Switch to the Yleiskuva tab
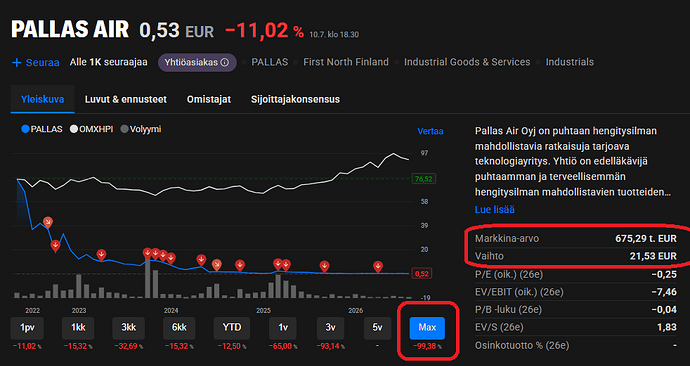Viewport: 690px width, 366px height. coord(42,99)
